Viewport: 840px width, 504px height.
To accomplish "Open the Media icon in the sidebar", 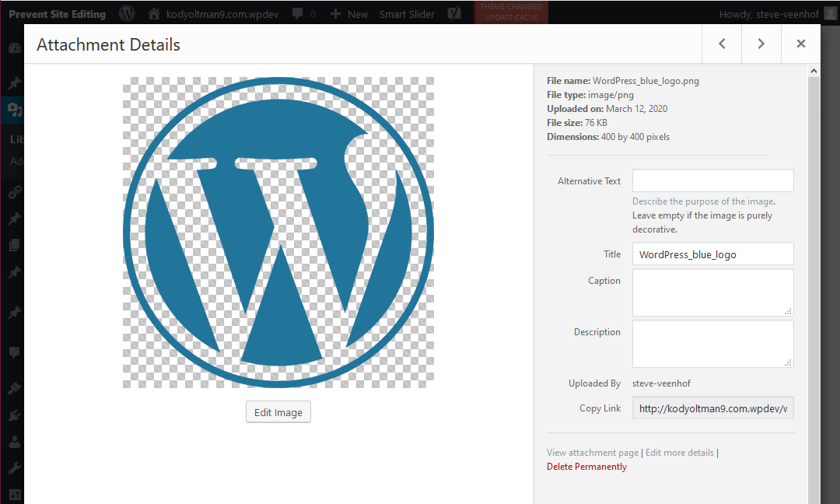I will [15, 110].
